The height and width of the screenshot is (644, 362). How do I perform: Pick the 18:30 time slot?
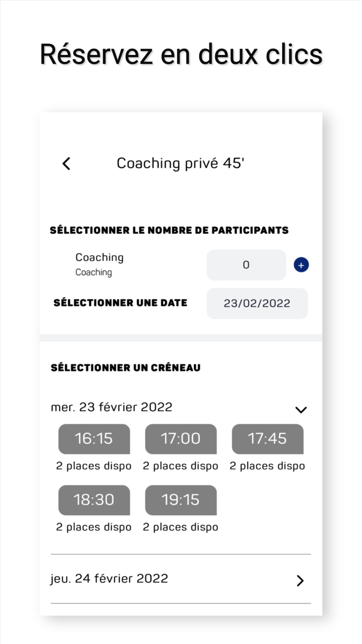(x=94, y=500)
